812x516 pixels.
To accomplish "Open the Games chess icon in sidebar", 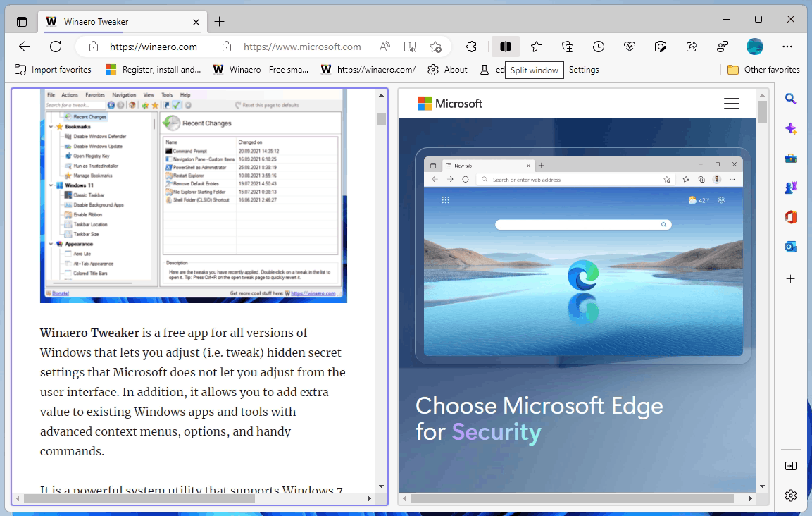I will [791, 188].
